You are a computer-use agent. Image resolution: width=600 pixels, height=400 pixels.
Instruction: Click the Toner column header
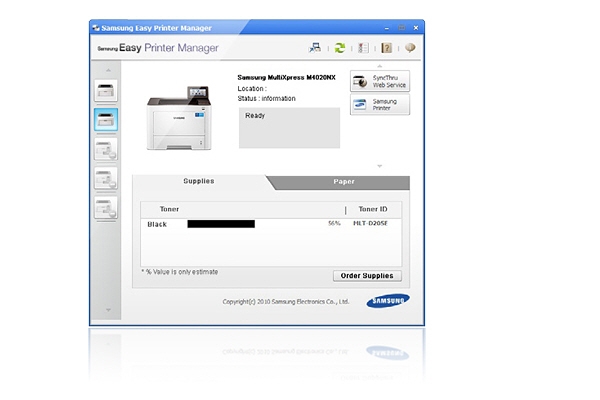pyautogui.click(x=169, y=209)
